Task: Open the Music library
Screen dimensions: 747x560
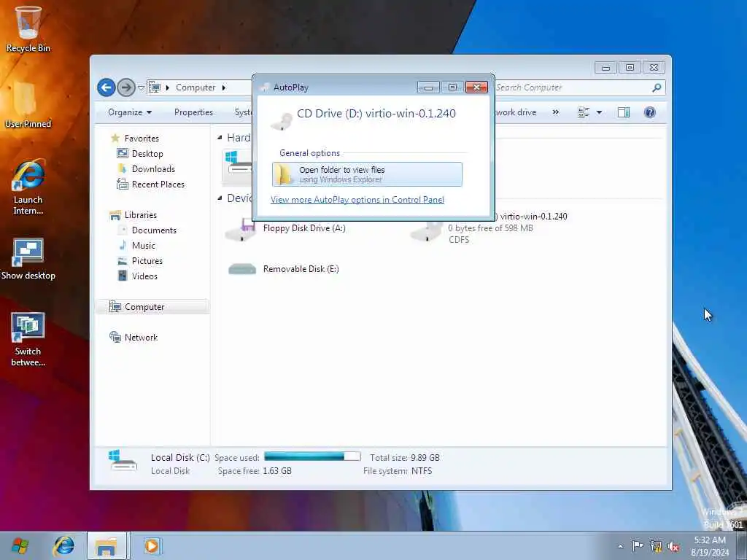Action: pyautogui.click(x=144, y=246)
